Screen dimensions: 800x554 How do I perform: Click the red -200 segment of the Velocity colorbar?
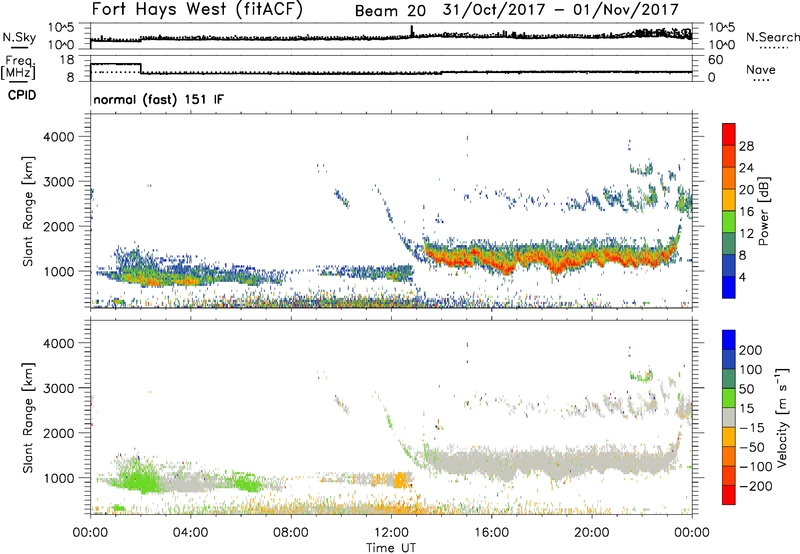(x=729, y=495)
